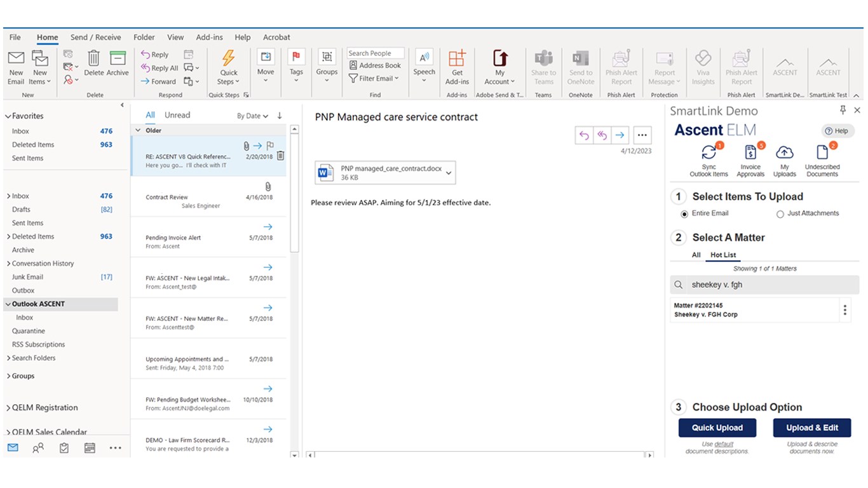Click Forward in the ribbon
The image size is (868, 488).
pyautogui.click(x=158, y=81)
